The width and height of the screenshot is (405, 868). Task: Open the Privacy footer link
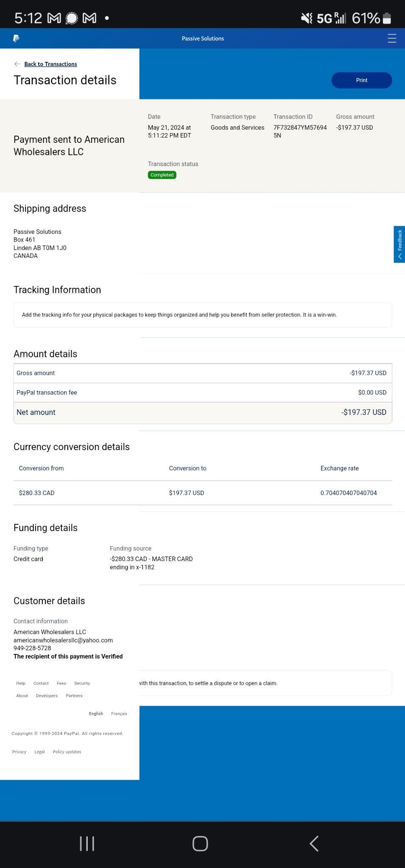pos(19,752)
